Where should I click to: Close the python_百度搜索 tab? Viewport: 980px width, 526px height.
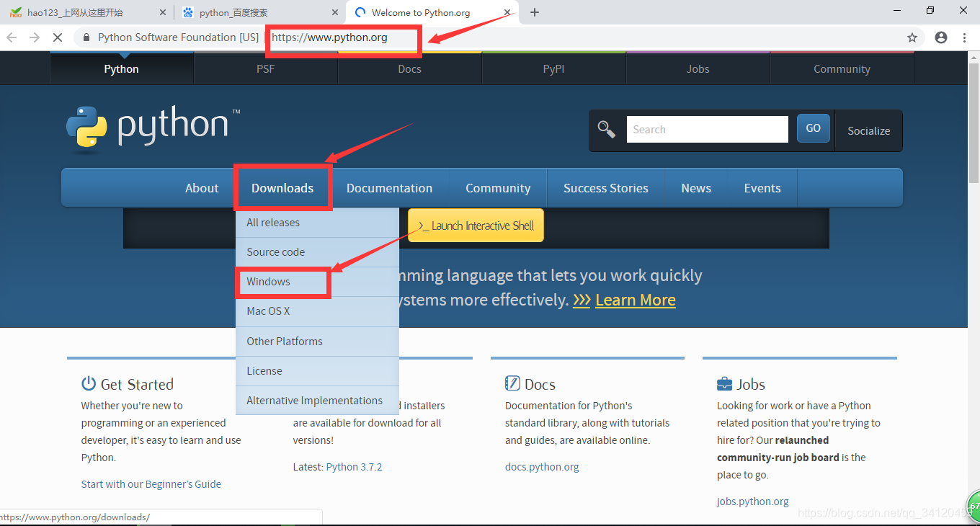(x=335, y=12)
